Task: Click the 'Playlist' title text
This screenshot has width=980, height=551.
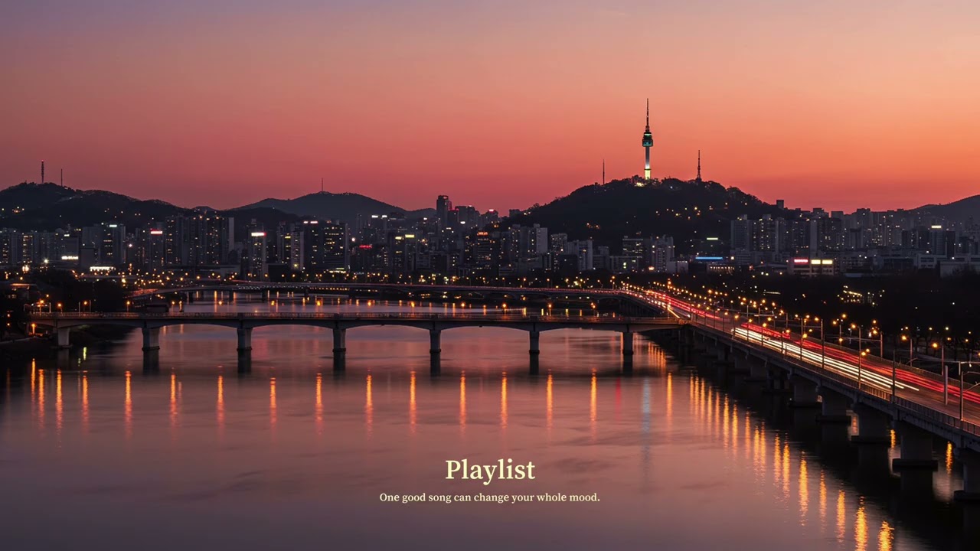Action: tap(490, 471)
